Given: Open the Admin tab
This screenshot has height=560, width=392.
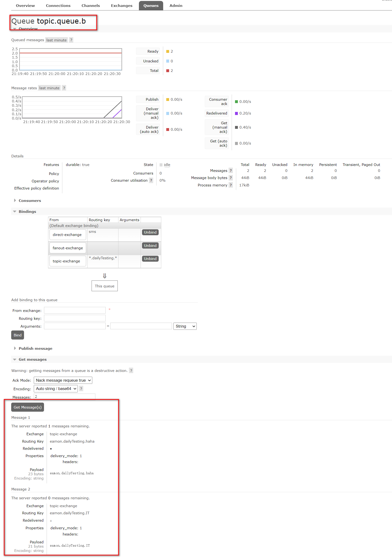Looking at the screenshot, I should (x=176, y=6).
